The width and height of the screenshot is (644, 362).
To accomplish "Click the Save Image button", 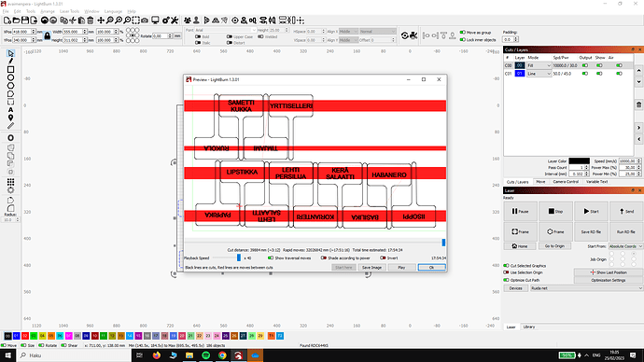I will click(371, 268).
